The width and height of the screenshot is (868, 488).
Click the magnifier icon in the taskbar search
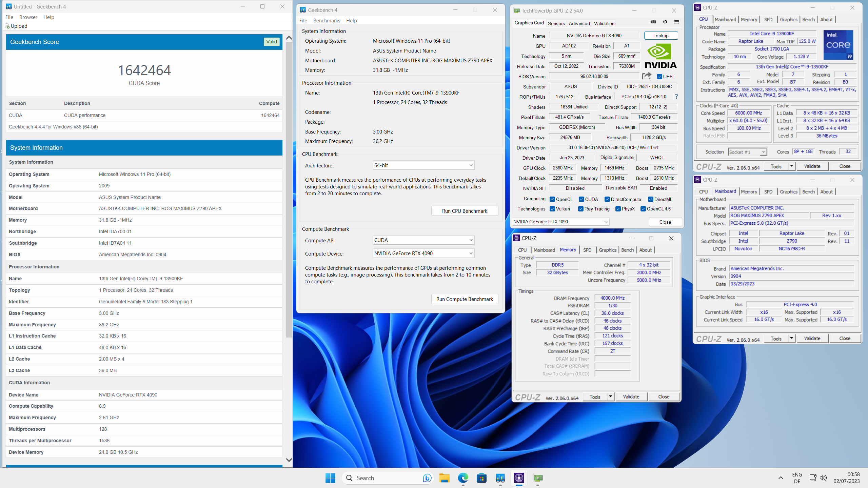coord(349,478)
